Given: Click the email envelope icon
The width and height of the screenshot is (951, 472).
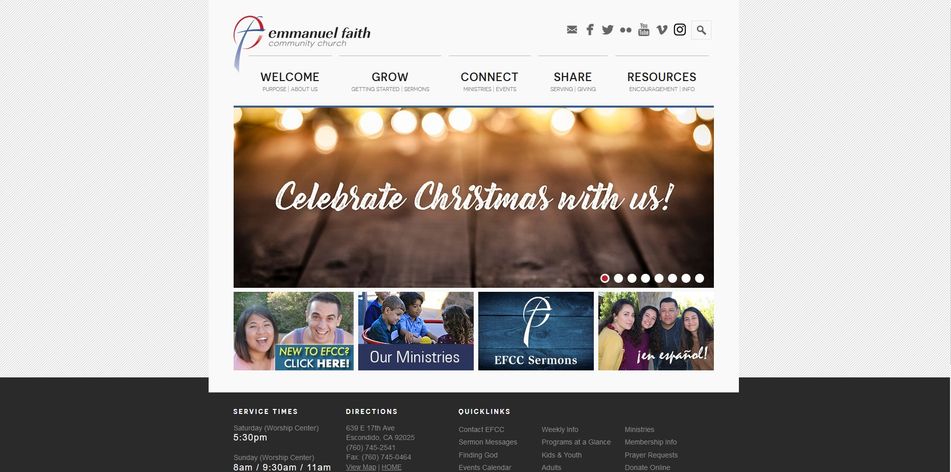Looking at the screenshot, I should (571, 30).
